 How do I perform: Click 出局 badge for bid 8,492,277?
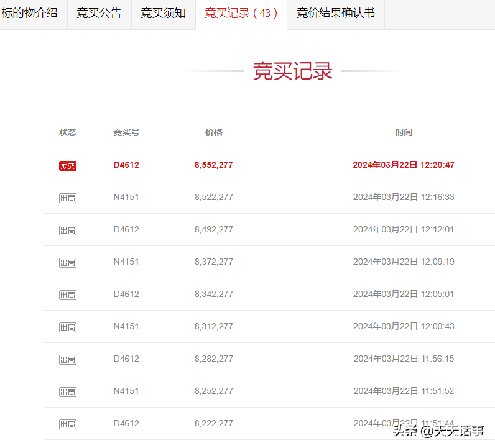pyautogui.click(x=68, y=231)
